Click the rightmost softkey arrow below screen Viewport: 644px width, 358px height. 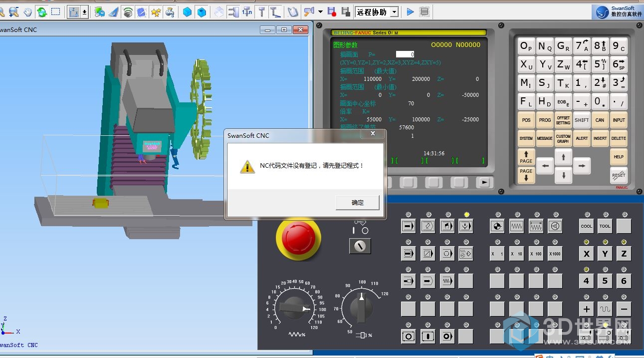pyautogui.click(x=484, y=183)
